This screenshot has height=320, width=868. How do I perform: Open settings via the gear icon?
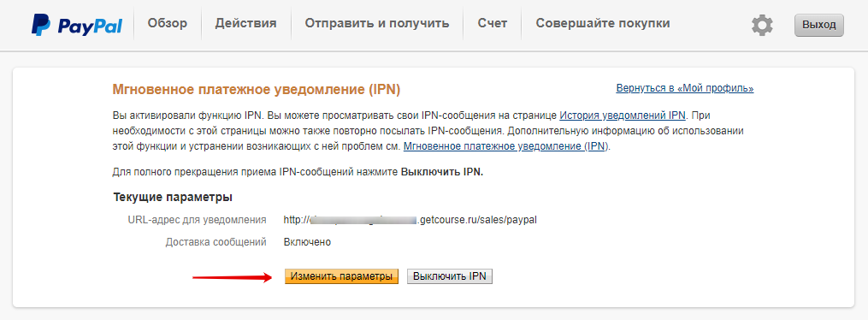[x=762, y=26]
